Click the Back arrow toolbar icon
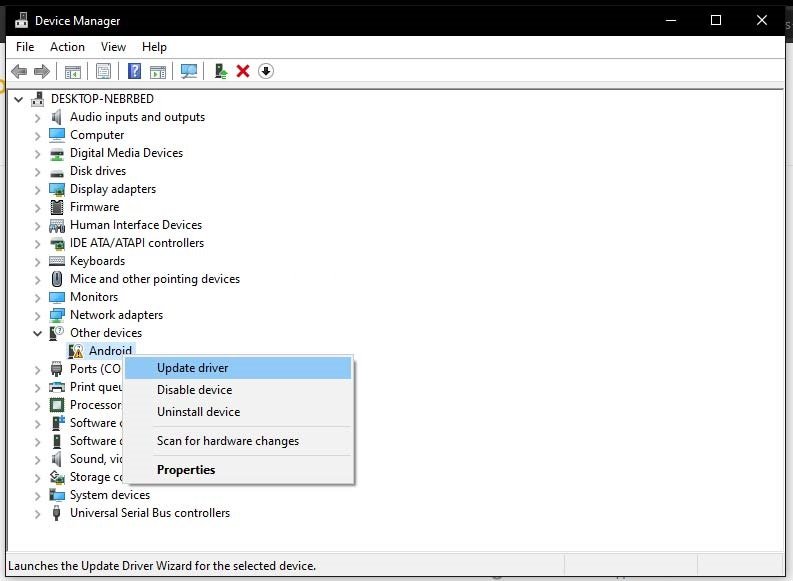Image resolution: width=793 pixels, height=581 pixels. pyautogui.click(x=19, y=71)
